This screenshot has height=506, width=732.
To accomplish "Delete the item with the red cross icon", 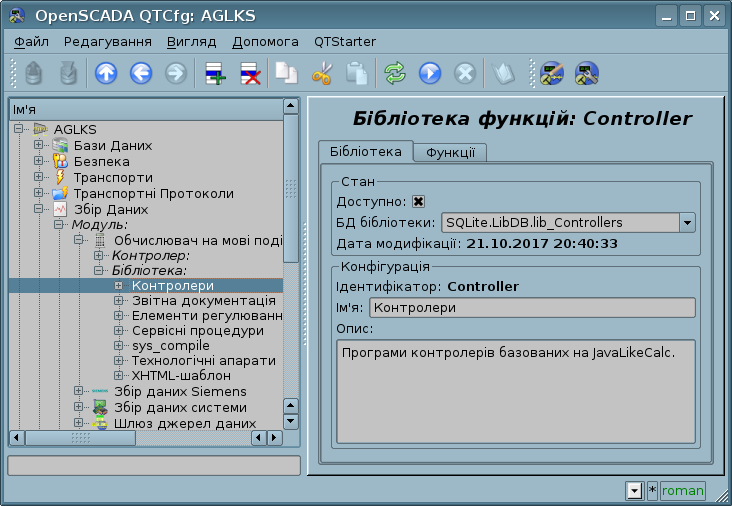I will (x=250, y=73).
